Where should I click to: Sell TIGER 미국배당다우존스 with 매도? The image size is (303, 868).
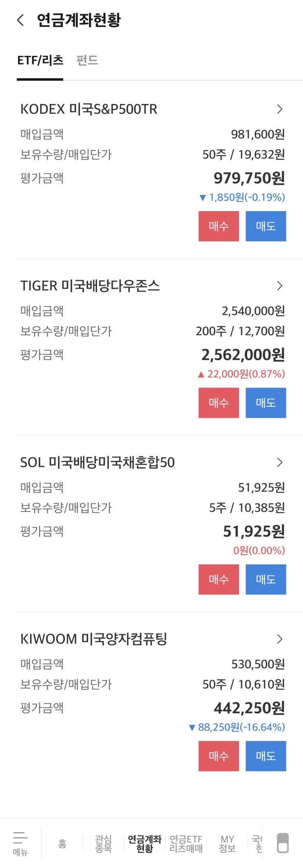click(x=265, y=403)
